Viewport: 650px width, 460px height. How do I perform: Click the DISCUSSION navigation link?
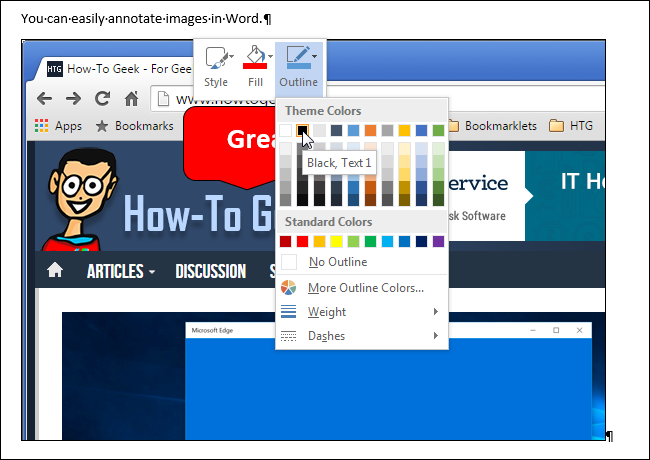click(211, 271)
